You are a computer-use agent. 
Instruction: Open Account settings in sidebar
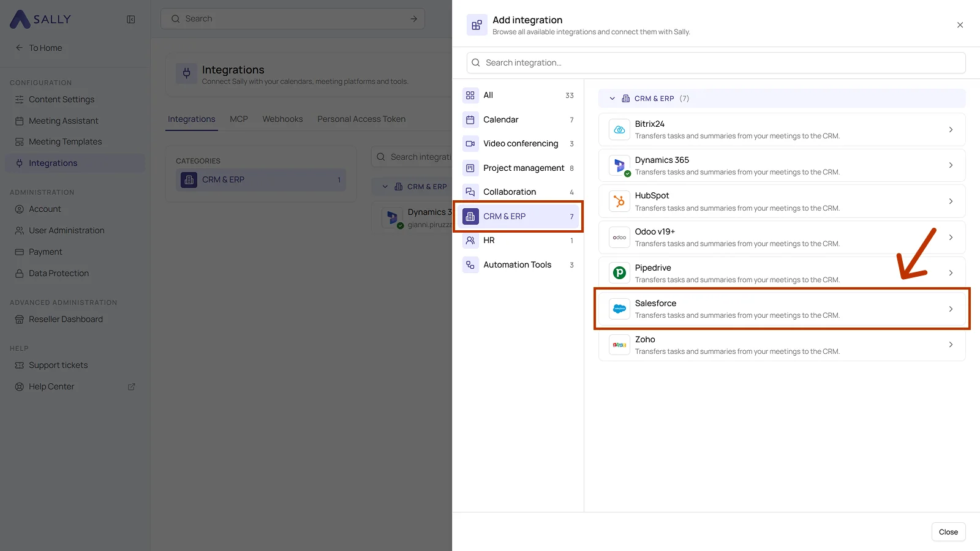[75, 209]
